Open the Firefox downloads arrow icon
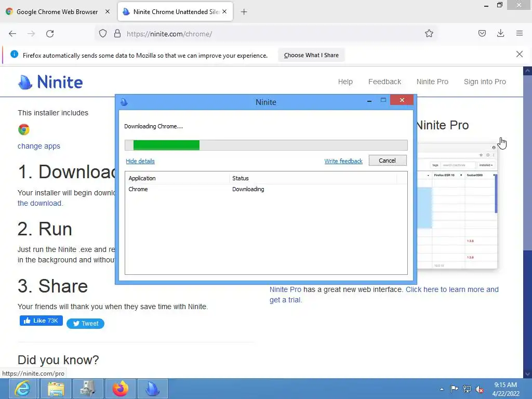This screenshot has height=399, width=532. click(500, 34)
